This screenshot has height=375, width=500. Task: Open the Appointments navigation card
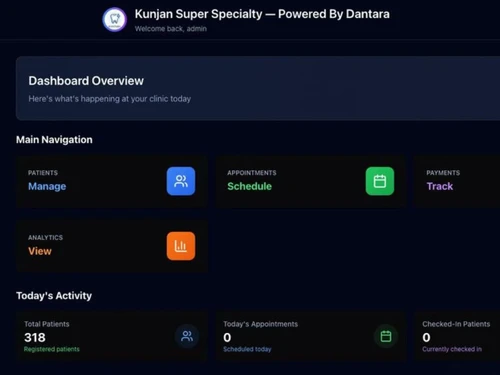coord(311,182)
